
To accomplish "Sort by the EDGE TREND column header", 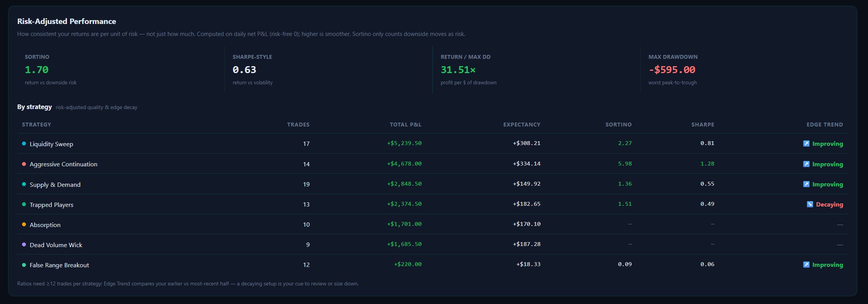I will [825, 125].
